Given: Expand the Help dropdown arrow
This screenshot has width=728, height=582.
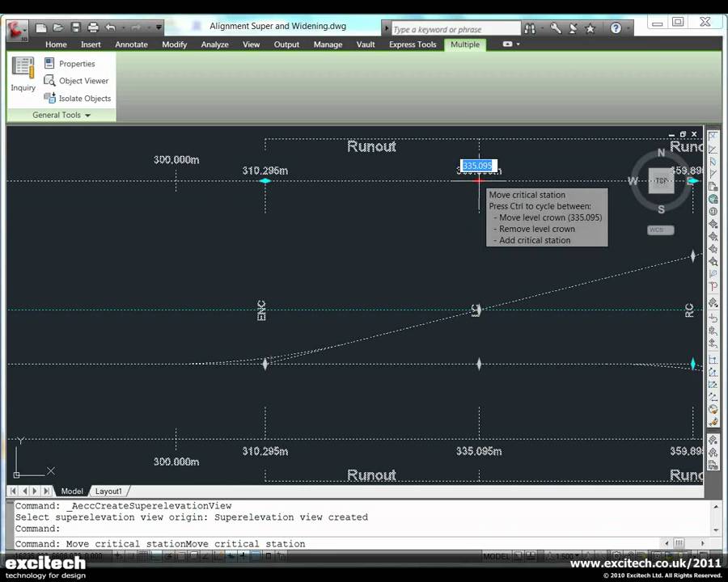Looking at the screenshot, I should tap(628, 29).
